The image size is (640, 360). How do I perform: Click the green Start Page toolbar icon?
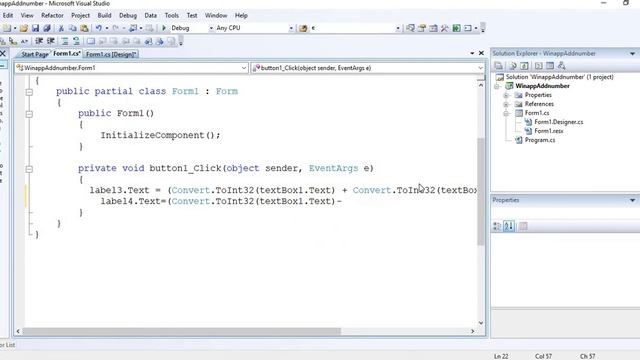[456, 28]
